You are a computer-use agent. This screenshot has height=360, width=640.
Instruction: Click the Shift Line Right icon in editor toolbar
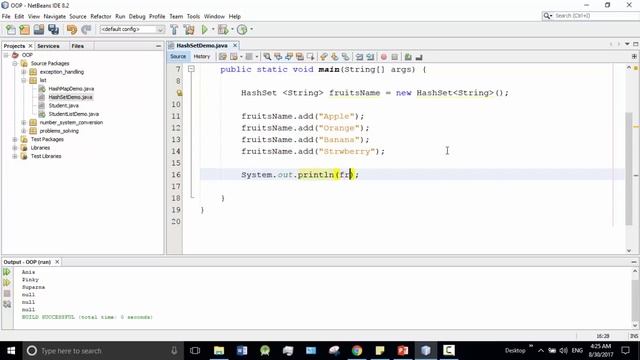[x=370, y=57]
